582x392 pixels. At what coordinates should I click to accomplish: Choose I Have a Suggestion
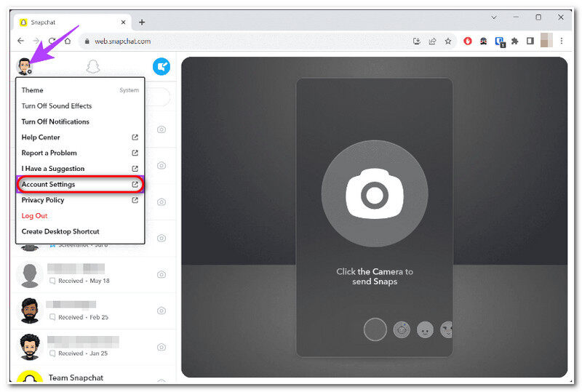tap(80, 169)
